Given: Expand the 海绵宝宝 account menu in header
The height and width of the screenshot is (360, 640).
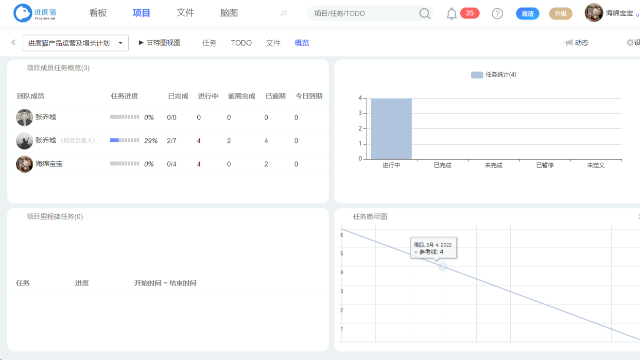Looking at the screenshot, I should tap(622, 13).
